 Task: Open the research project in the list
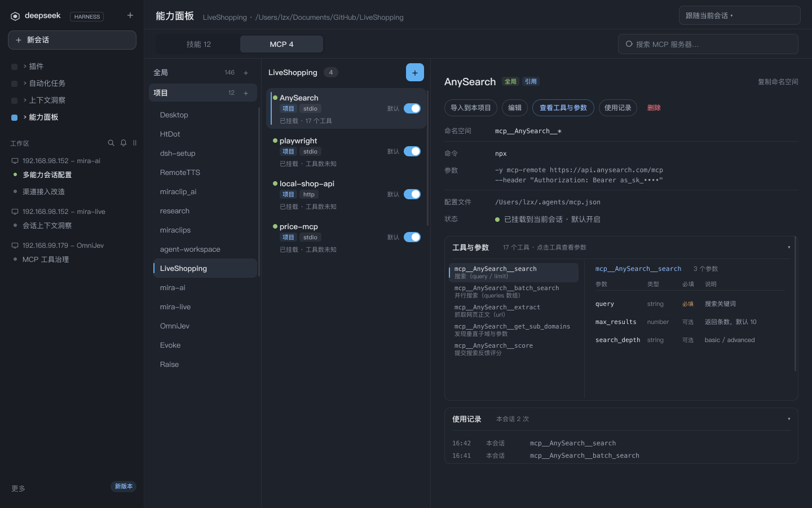[x=205, y=211]
